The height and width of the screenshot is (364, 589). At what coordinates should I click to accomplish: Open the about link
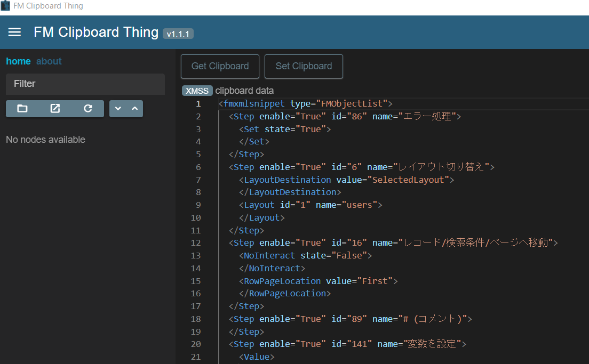(49, 61)
